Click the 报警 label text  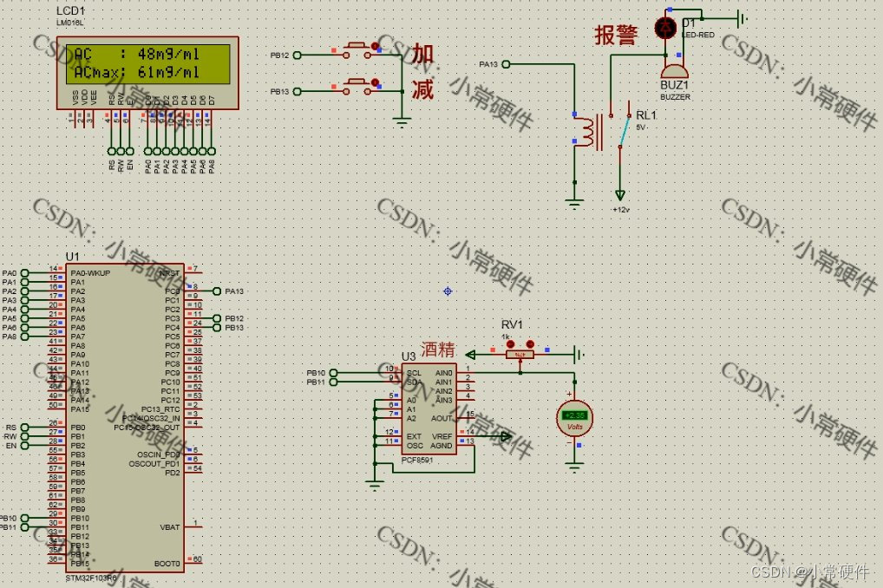tap(616, 35)
